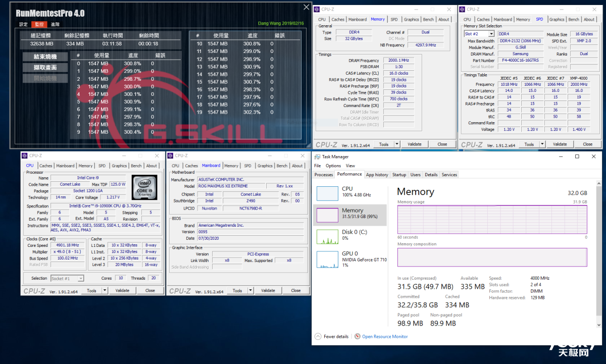Open Caches tab in CPU-Z CPU window
Screen dimensions: 606x364
tap(46, 166)
